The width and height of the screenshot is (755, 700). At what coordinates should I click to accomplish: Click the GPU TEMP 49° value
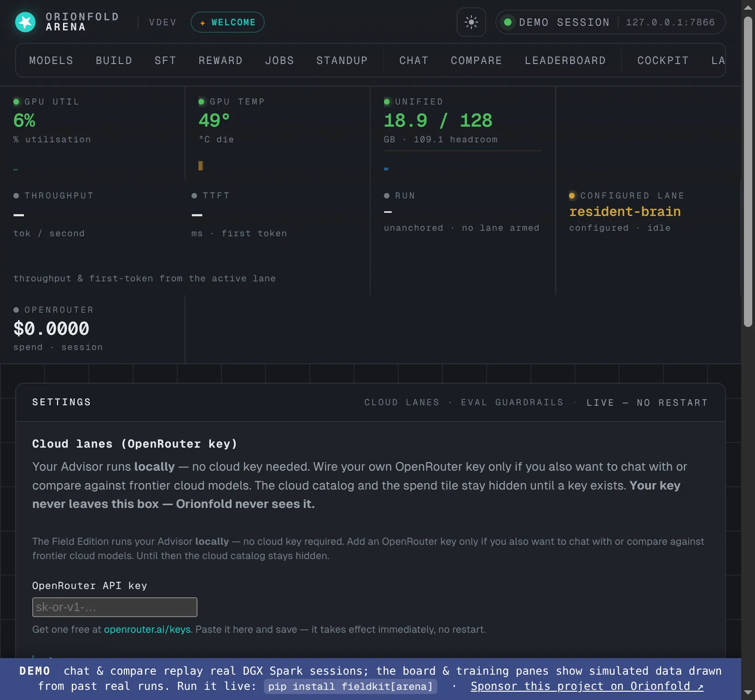pyautogui.click(x=214, y=121)
